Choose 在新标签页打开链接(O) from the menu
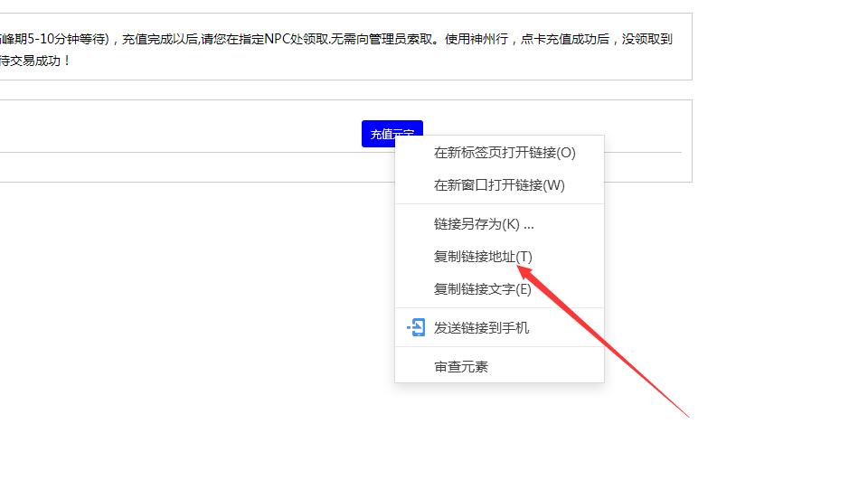This screenshot has height=499, width=868. (x=504, y=153)
